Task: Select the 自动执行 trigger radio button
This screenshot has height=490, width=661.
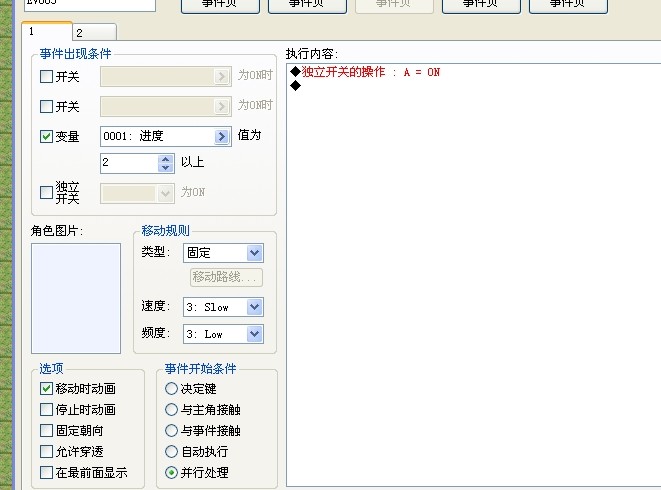Action: point(171,452)
